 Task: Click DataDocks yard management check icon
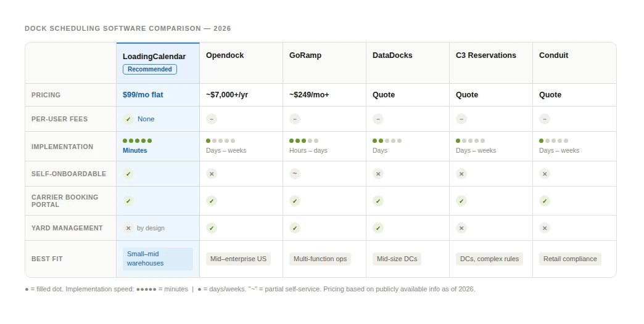pyautogui.click(x=378, y=228)
